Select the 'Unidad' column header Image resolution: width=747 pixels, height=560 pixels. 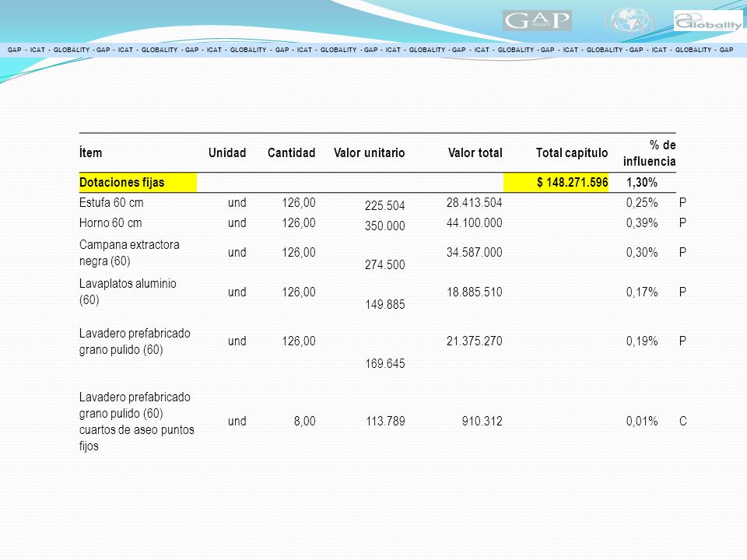tap(227, 153)
